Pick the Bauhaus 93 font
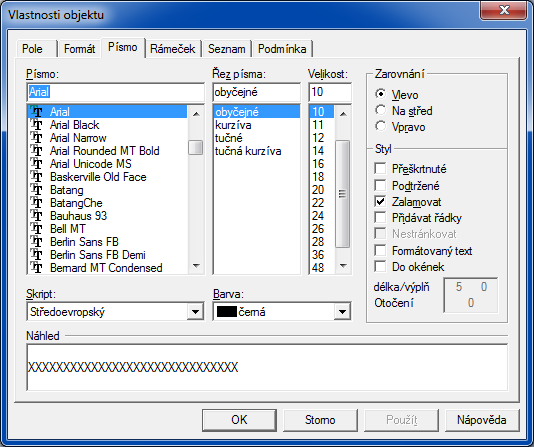This screenshot has width=534, height=447. click(x=107, y=216)
